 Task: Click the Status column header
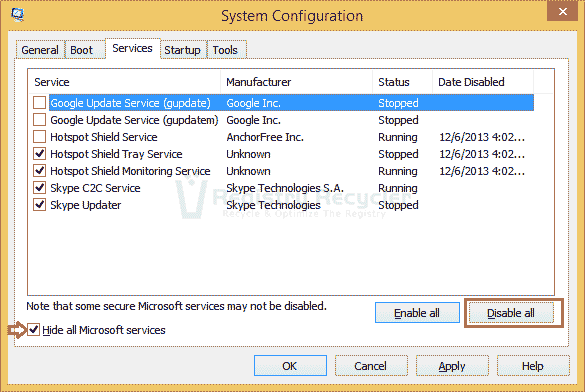[x=403, y=82]
